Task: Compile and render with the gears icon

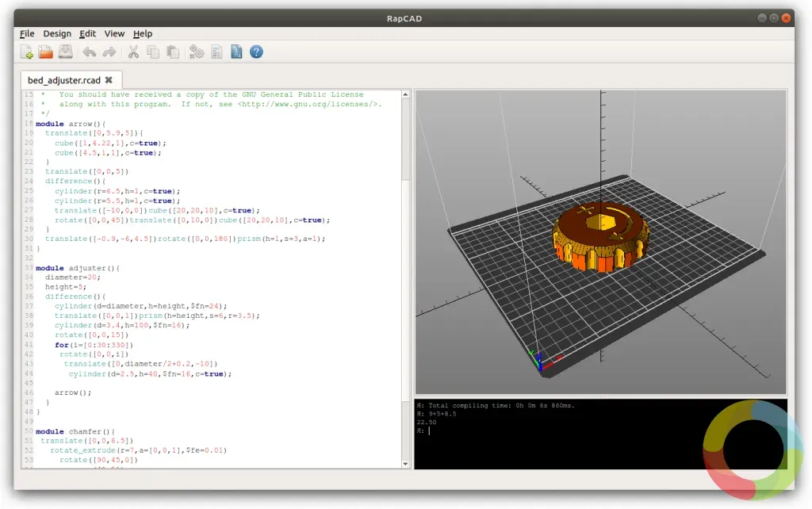Action: pos(197,52)
